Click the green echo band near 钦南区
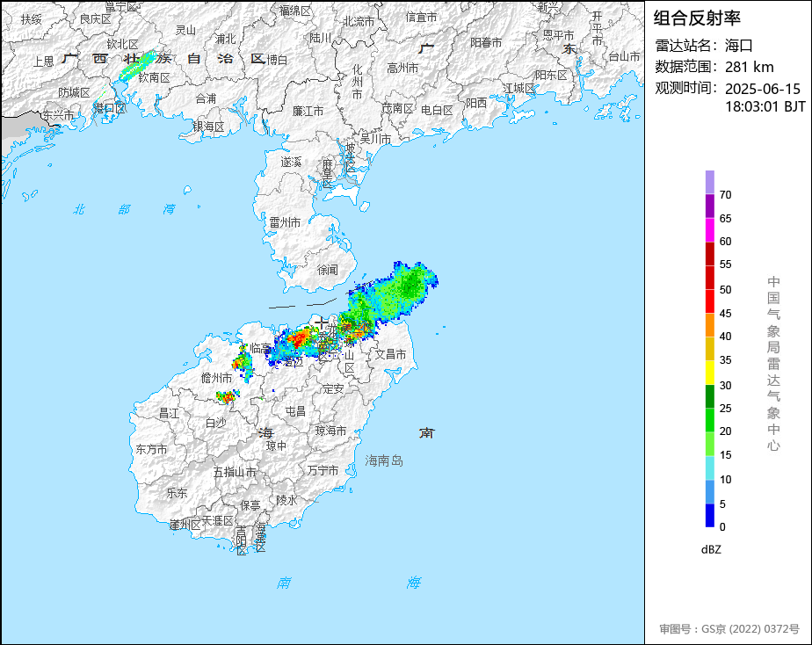The width and height of the screenshot is (812, 645). tap(137, 66)
